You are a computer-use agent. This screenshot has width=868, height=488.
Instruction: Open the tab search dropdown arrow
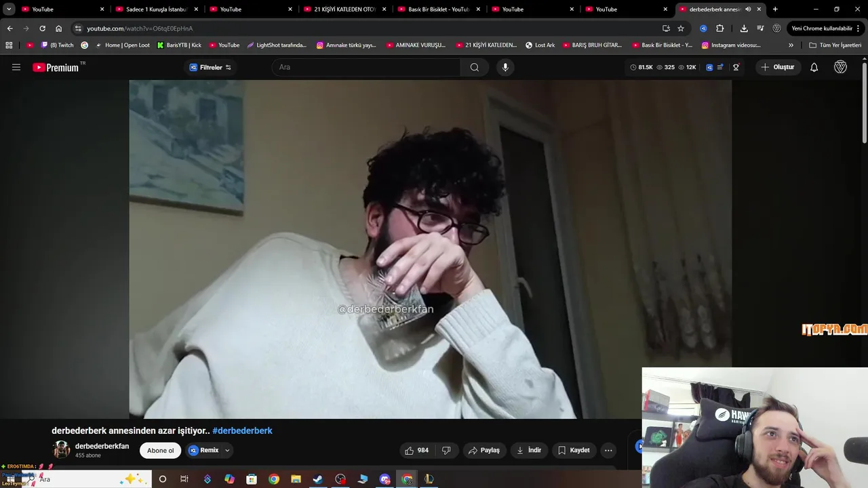[9, 9]
